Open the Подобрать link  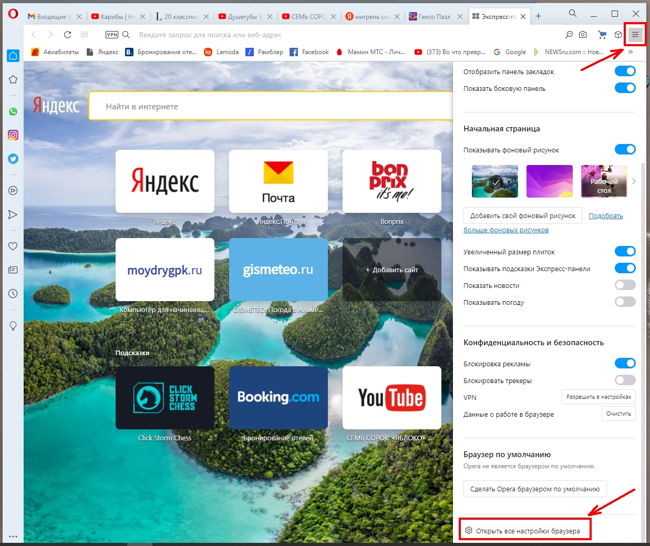coord(606,216)
